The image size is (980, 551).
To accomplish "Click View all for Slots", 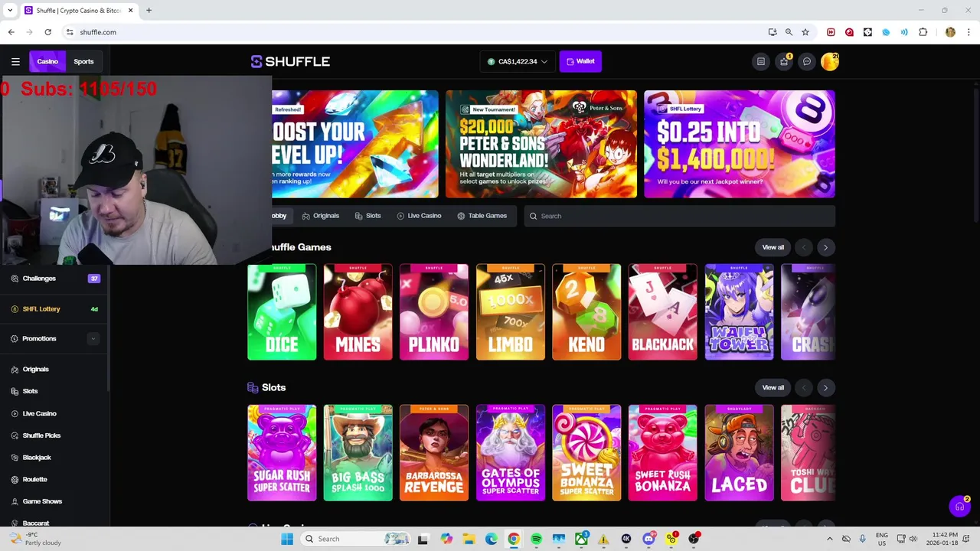I will (773, 387).
